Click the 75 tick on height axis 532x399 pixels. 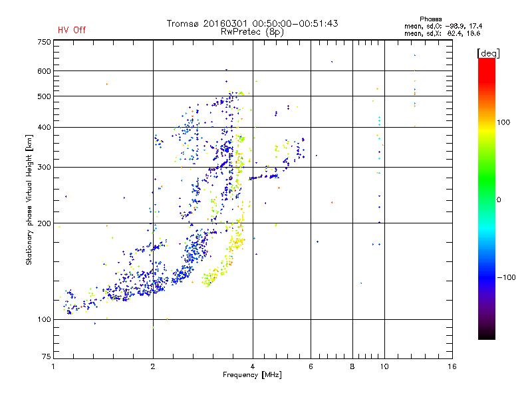[46, 357]
